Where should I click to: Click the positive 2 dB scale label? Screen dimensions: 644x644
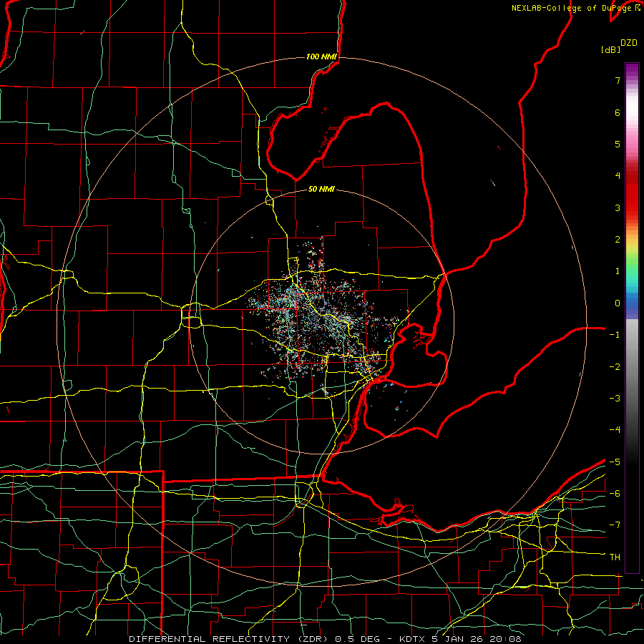tap(618, 240)
